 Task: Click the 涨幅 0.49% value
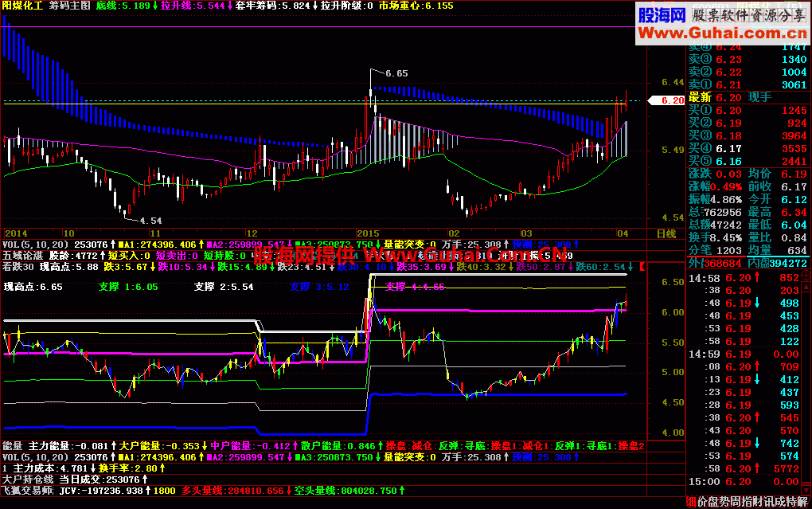click(725, 186)
